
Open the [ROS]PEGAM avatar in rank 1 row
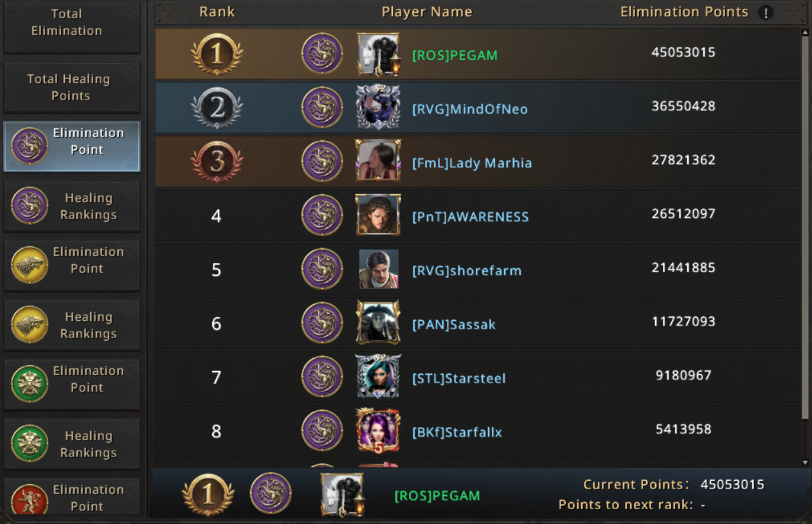tap(379, 54)
